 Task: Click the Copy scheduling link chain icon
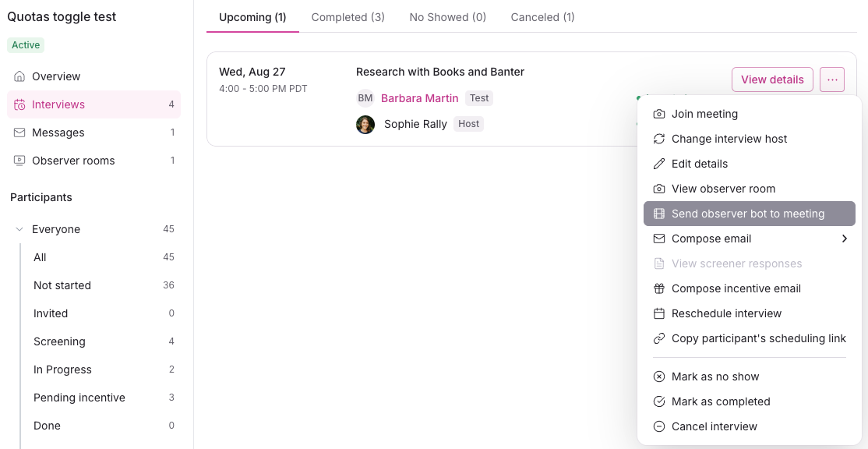tap(659, 338)
